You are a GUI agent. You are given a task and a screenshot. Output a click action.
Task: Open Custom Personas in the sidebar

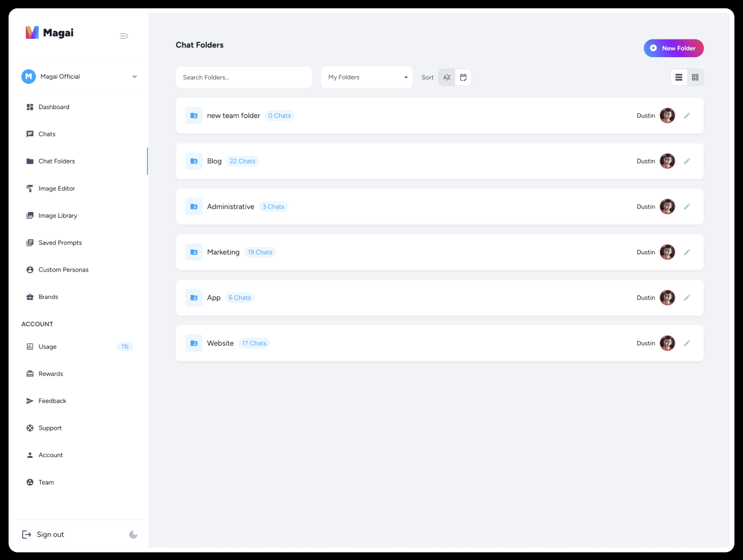(x=63, y=270)
